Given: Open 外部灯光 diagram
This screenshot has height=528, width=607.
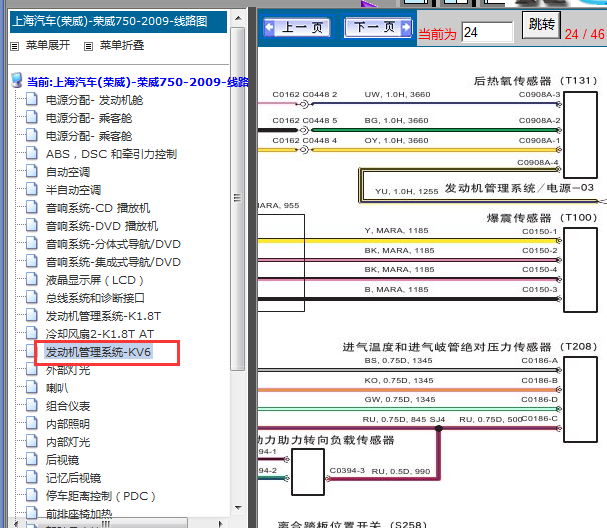Looking at the screenshot, I should [x=68, y=370].
